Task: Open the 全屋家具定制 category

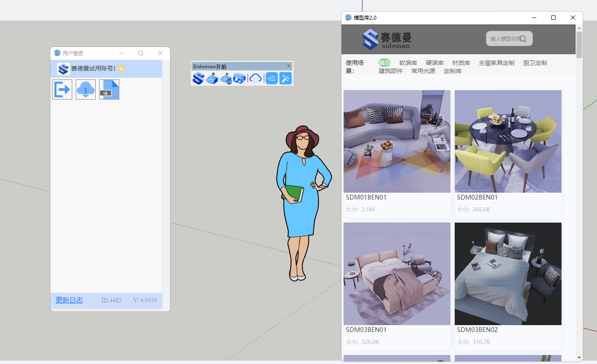Action: [x=496, y=63]
